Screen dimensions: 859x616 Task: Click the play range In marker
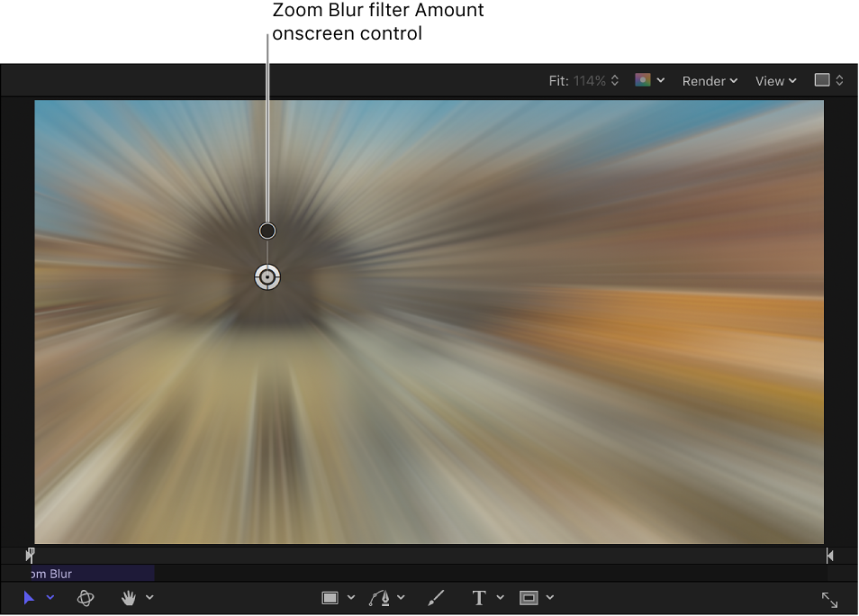click(x=30, y=555)
